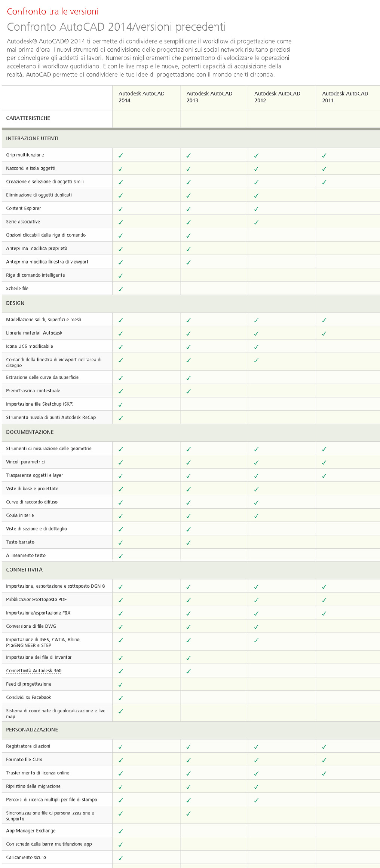The height and width of the screenshot is (868, 380).
Task: Click AutoCAD 2014 checkmark for Caricamento sicuro
Action: 120,858
